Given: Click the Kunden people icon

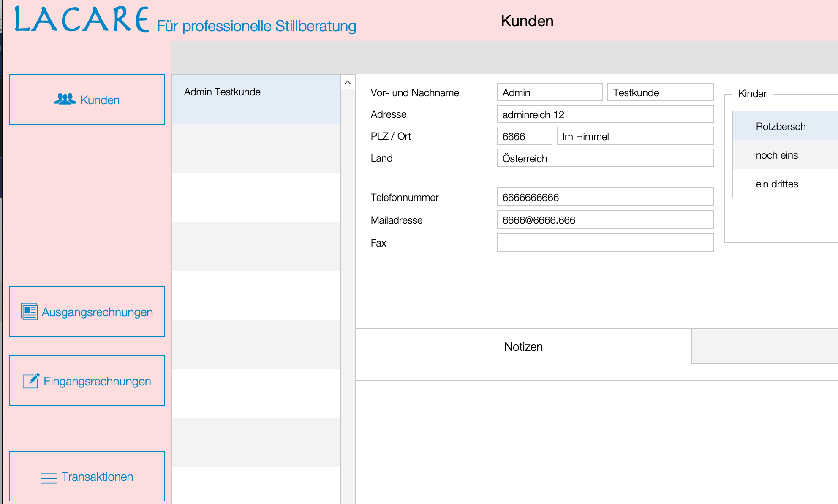Looking at the screenshot, I should pyautogui.click(x=65, y=99).
